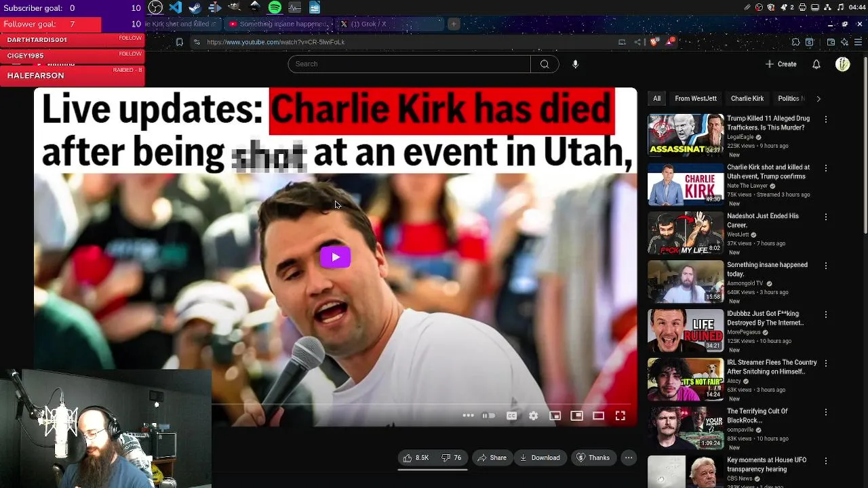Select the Charlie Kirk filter chip
The image size is (868, 488).
747,98
